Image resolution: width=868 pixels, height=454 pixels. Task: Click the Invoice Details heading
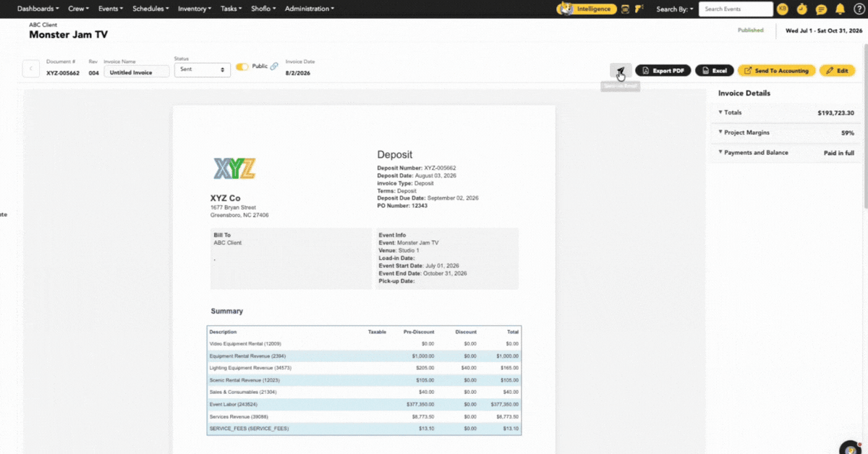[744, 93]
